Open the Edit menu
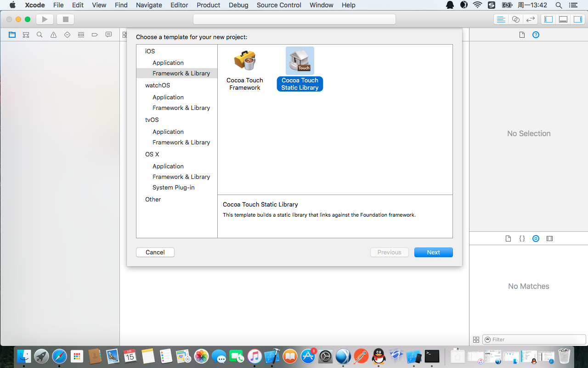This screenshot has width=588, height=368. pyautogui.click(x=78, y=5)
